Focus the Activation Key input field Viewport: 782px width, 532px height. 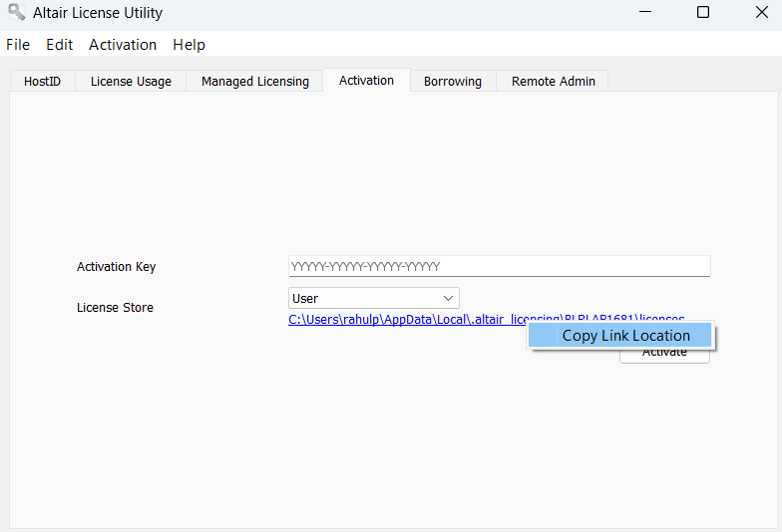click(499, 267)
